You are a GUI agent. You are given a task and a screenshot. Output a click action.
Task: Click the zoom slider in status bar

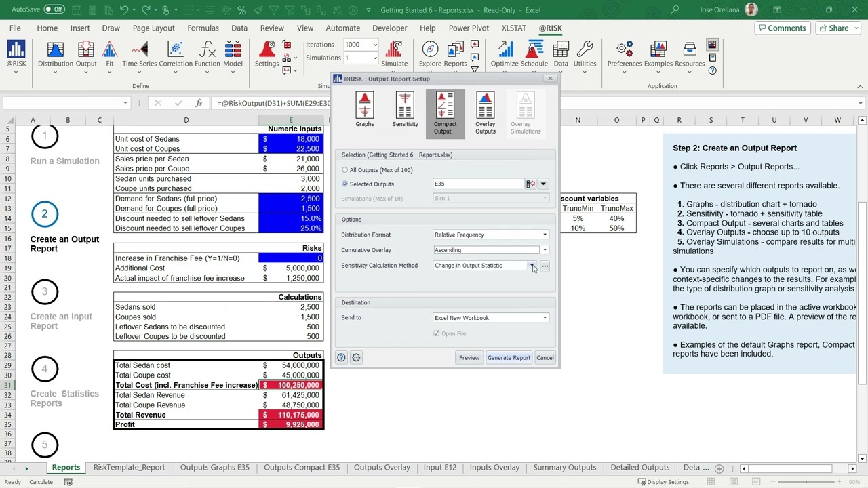(x=807, y=482)
